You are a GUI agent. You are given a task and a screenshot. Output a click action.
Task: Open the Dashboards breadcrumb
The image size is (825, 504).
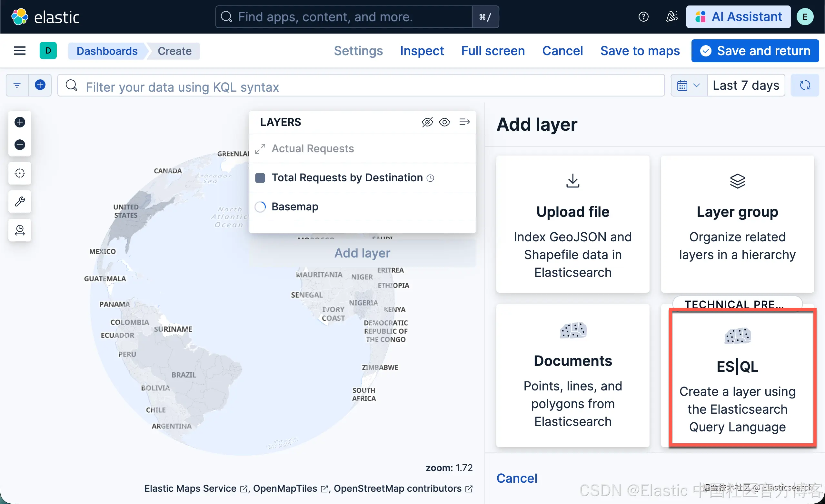[107, 51]
